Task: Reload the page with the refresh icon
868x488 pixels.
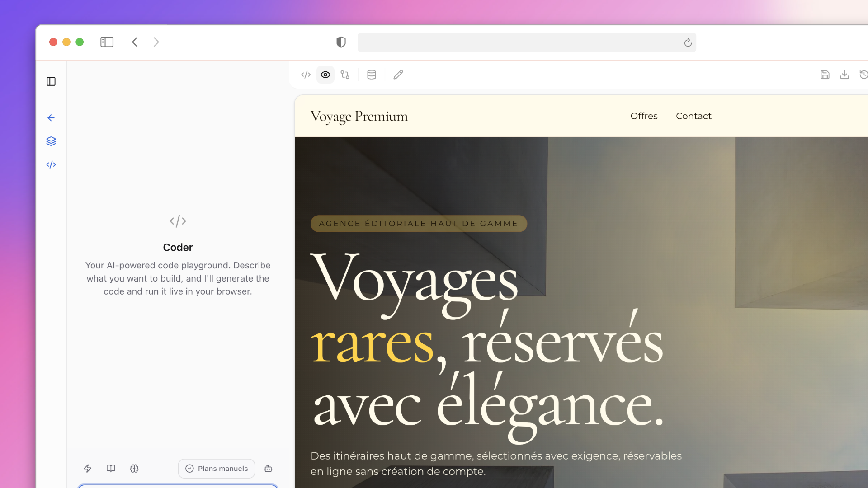Action: coord(688,42)
